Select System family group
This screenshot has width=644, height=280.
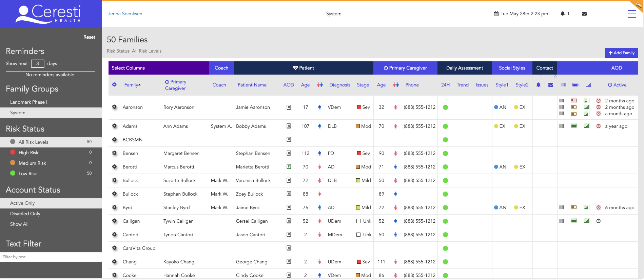pyautogui.click(x=51, y=113)
